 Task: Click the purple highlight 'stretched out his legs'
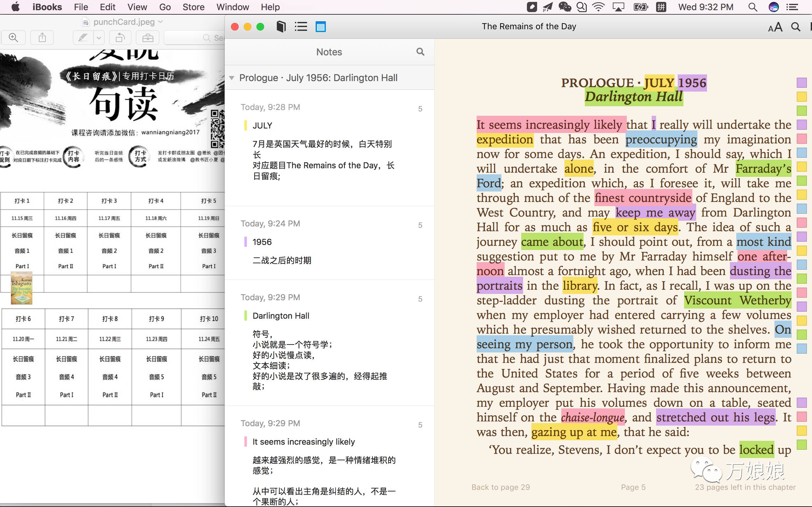[716, 418]
